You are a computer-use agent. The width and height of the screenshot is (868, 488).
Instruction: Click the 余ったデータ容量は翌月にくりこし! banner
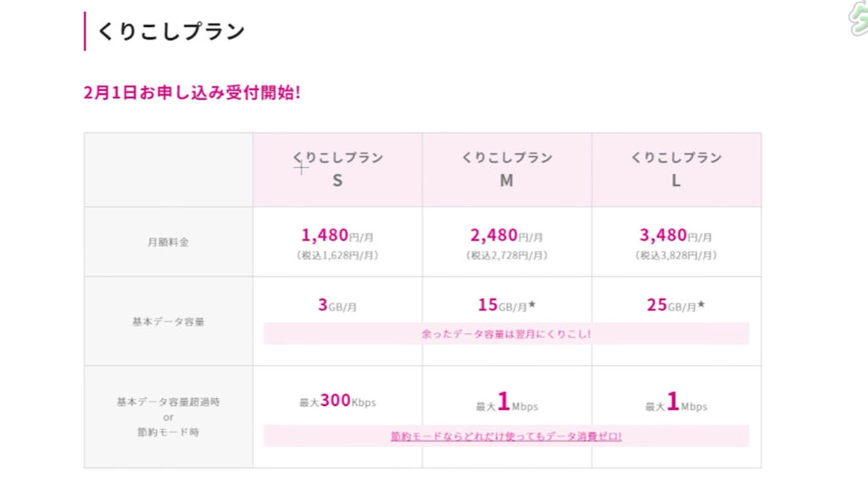[506, 334]
